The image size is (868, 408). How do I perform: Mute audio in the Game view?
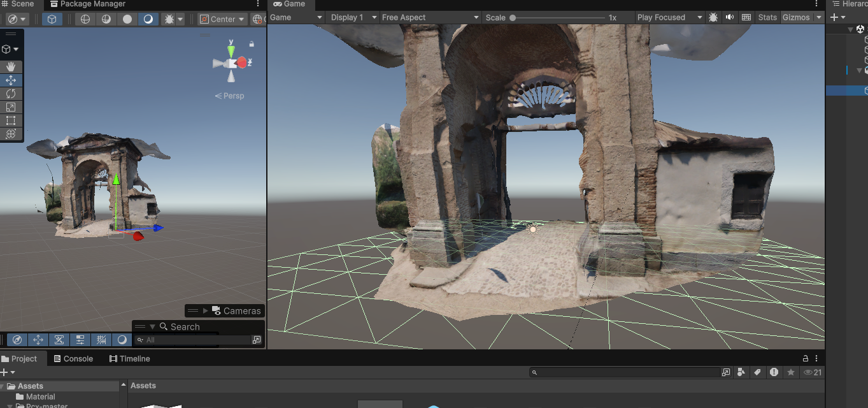tap(730, 17)
